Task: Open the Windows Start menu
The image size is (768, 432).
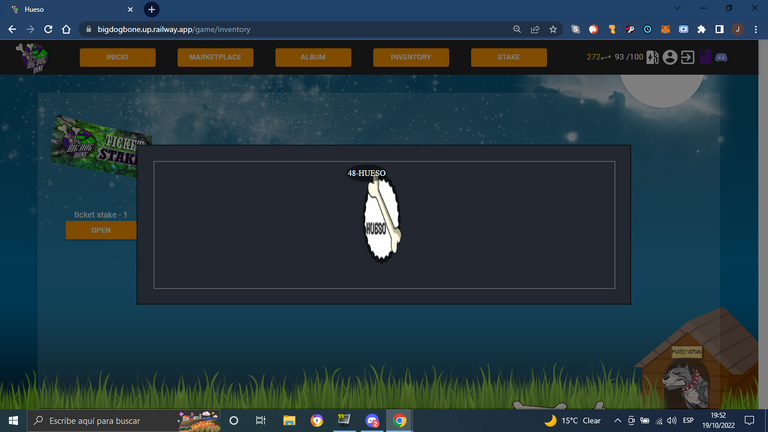Action: (x=13, y=421)
